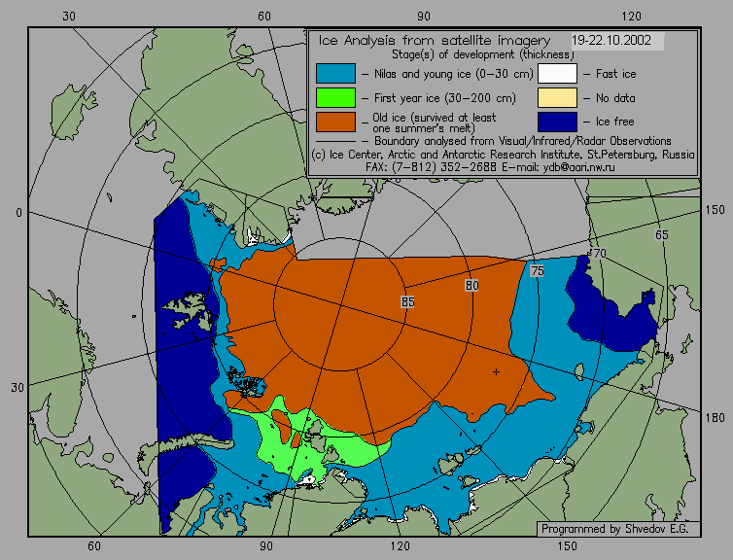
Task: Click the 'Ice free' legend label
Action: [614, 122]
